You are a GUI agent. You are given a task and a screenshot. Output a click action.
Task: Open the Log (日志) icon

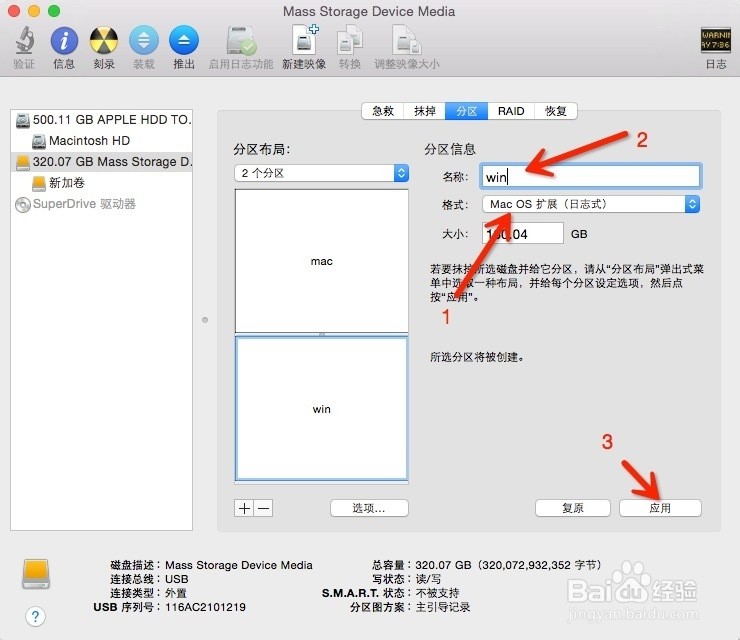715,41
